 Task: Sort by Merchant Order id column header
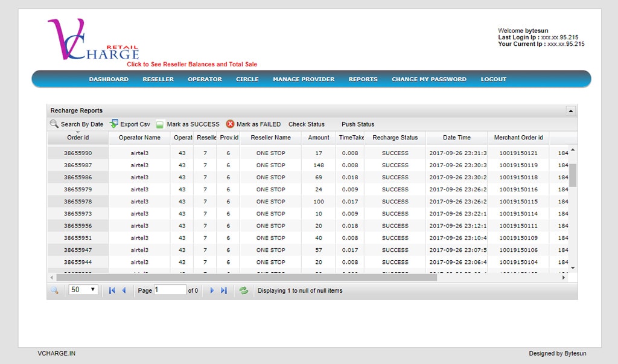[518, 138]
